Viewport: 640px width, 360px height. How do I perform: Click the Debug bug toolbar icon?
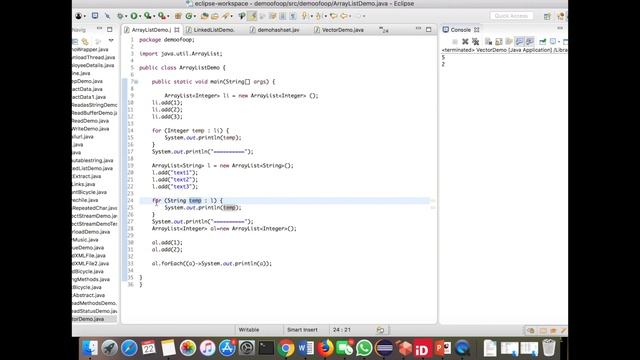coord(120,16)
